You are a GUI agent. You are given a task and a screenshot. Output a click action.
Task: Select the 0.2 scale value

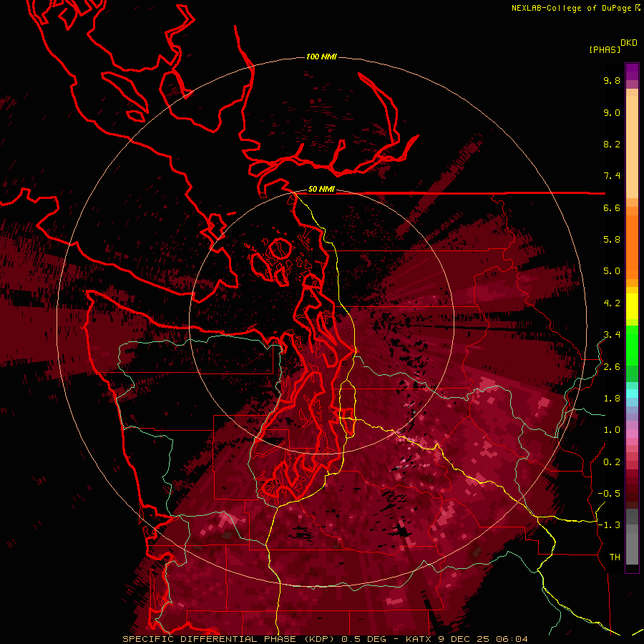pos(612,462)
